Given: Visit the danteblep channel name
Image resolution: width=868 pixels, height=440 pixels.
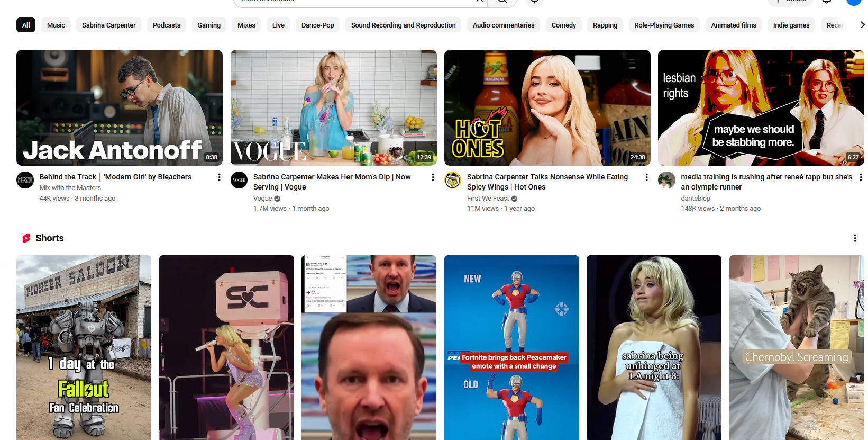Looking at the screenshot, I should pyautogui.click(x=696, y=199).
